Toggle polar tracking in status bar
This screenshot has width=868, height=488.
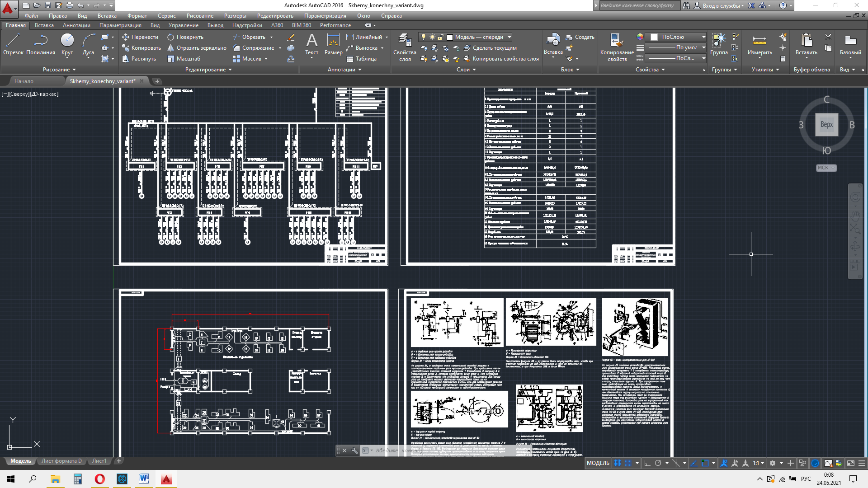tap(658, 463)
